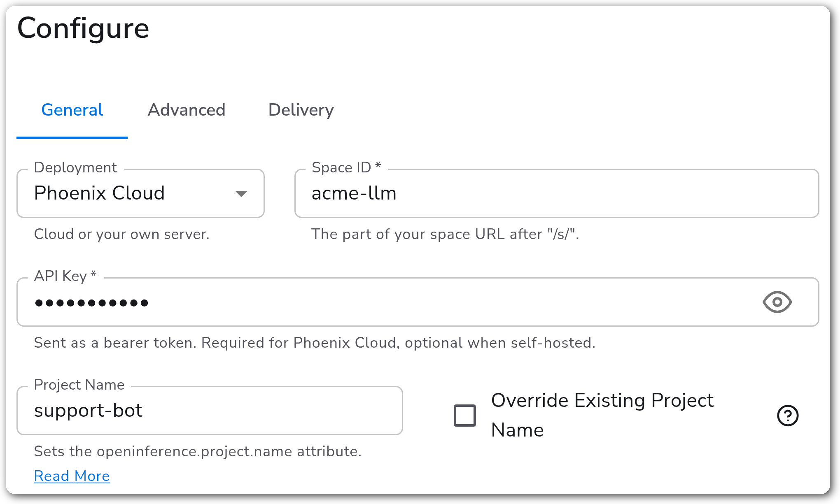The width and height of the screenshot is (840, 504).
Task: Open the Delivery tab
Action: coord(301,110)
